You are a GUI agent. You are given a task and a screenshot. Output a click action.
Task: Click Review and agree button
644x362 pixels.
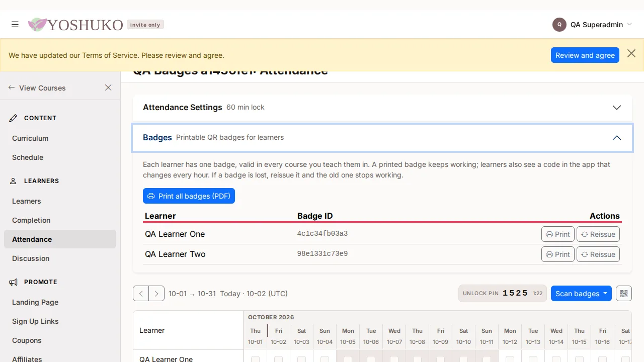(585, 55)
